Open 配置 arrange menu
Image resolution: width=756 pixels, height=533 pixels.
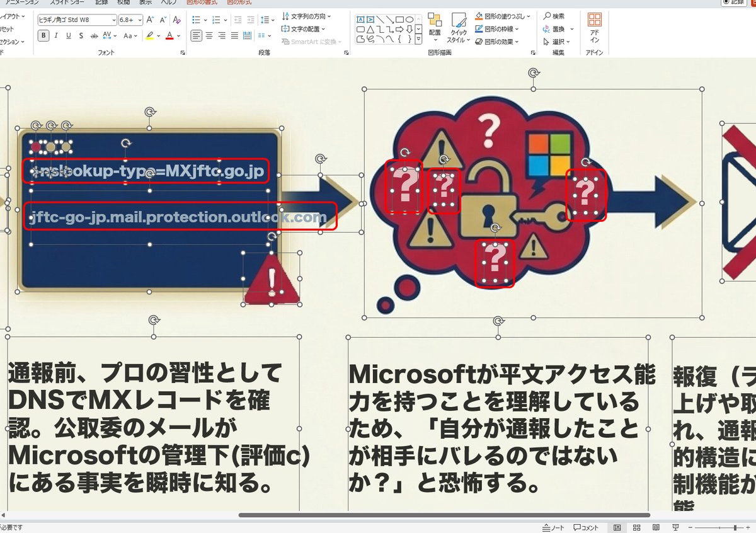tap(435, 27)
